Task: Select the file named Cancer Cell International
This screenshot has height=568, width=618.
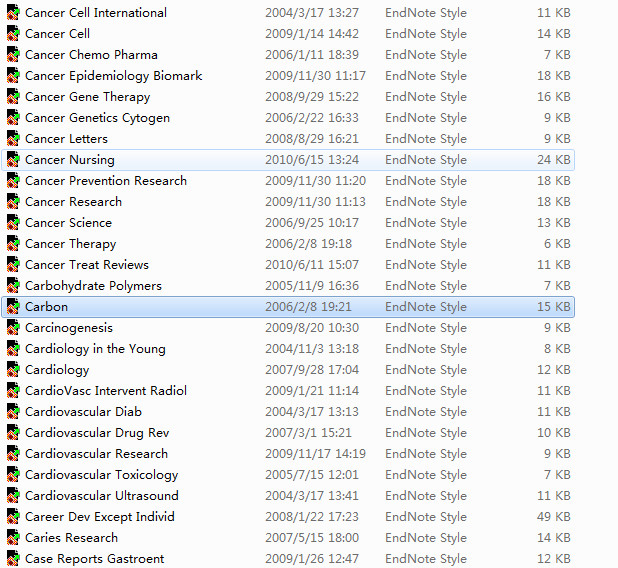Action: tap(96, 13)
